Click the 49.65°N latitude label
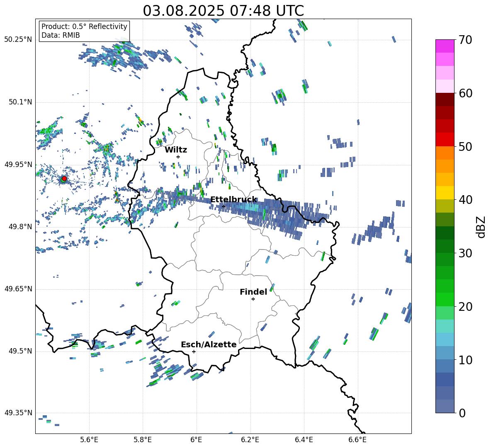The height and width of the screenshot is (448, 491). pyautogui.click(x=18, y=289)
